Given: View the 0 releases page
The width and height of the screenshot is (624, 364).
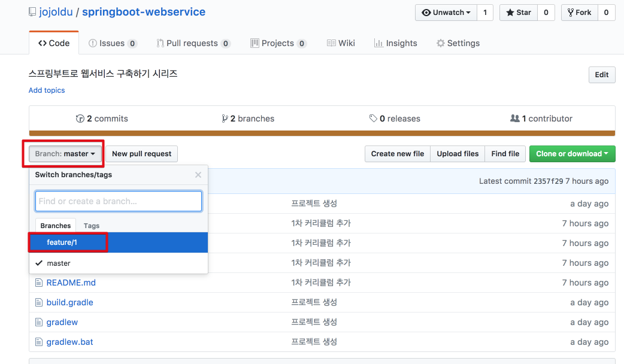Looking at the screenshot, I should pos(395,119).
